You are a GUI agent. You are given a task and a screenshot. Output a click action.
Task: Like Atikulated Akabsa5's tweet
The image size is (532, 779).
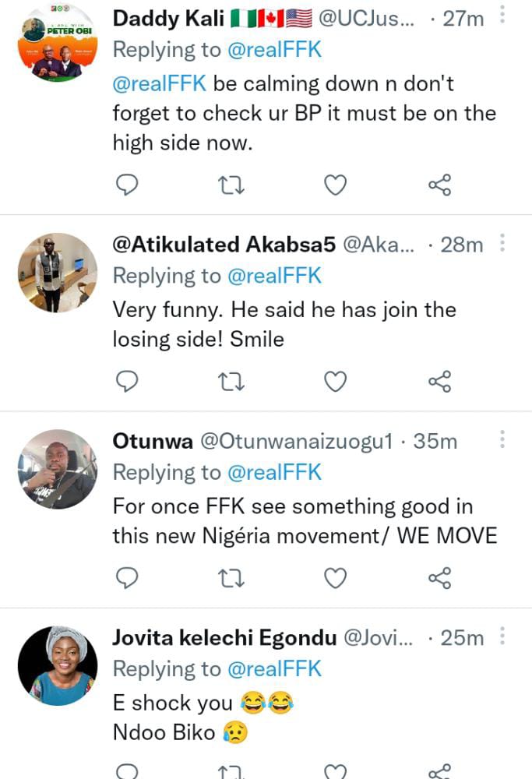click(x=335, y=381)
